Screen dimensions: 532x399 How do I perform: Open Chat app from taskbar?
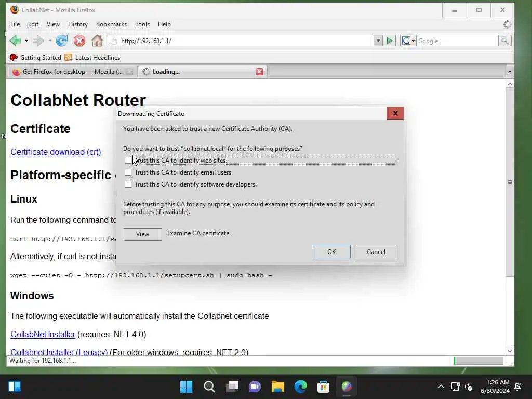point(255,387)
